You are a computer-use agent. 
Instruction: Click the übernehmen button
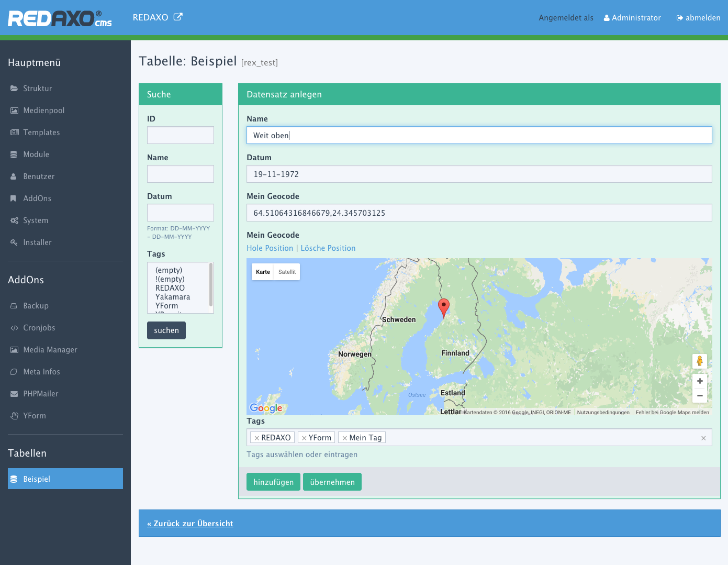point(332,482)
